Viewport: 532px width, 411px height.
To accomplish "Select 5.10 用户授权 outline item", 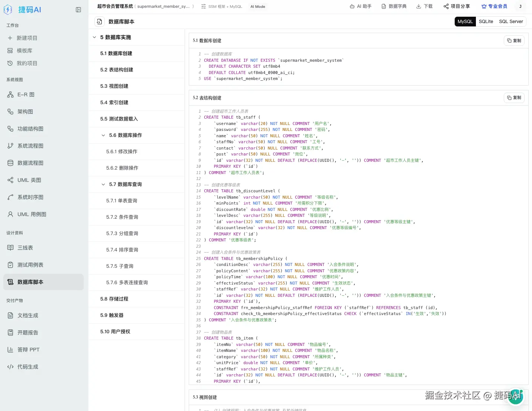I will pyautogui.click(x=137, y=332).
